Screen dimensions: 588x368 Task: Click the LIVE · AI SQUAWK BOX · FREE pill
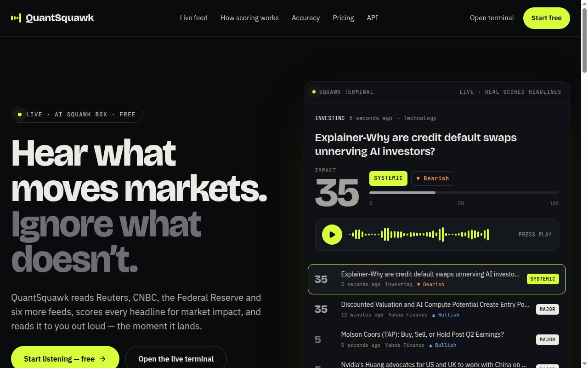[77, 115]
